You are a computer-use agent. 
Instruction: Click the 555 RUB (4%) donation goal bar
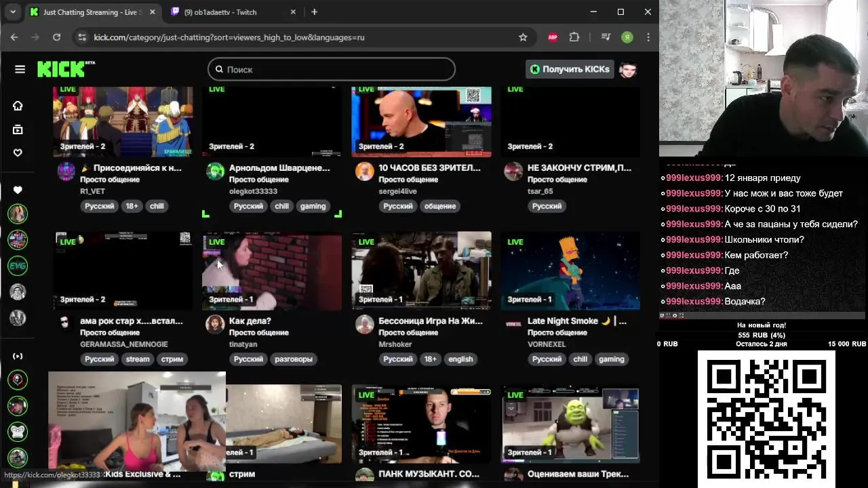coord(762,335)
